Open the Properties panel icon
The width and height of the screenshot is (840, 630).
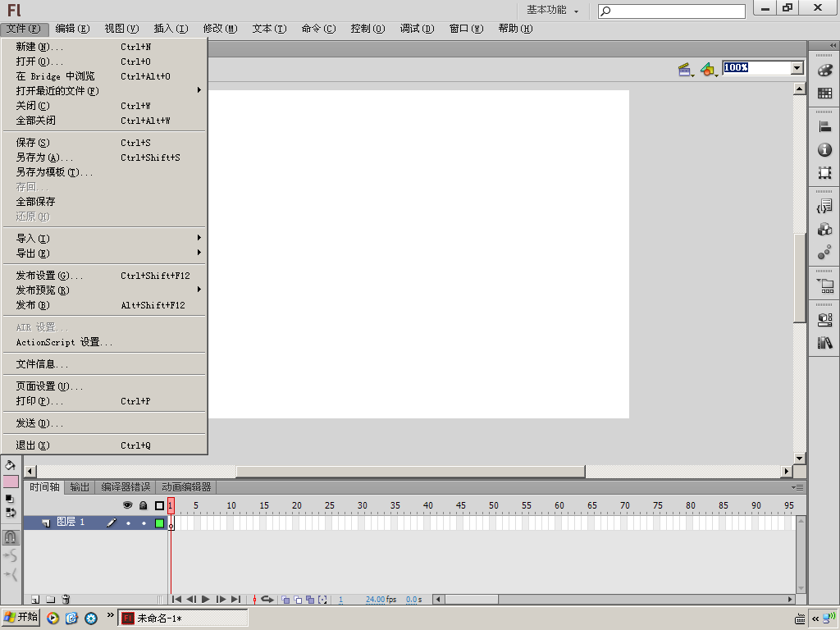(x=825, y=320)
